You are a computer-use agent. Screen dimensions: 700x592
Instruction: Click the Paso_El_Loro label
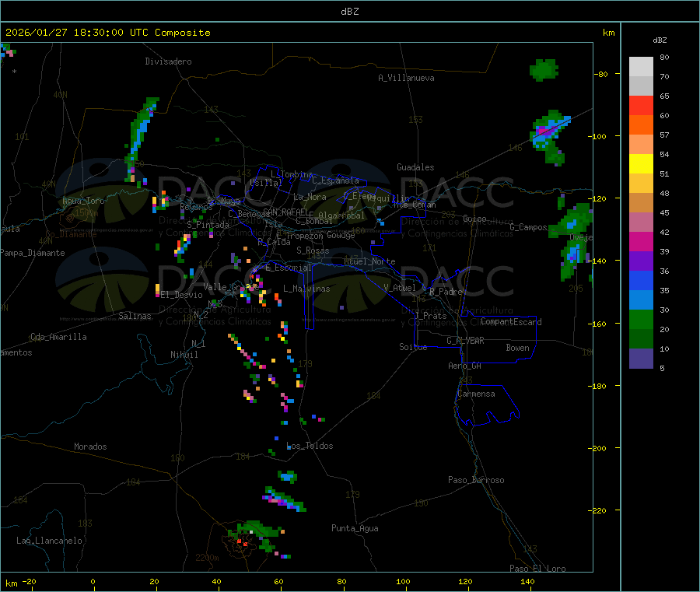pyautogui.click(x=537, y=569)
